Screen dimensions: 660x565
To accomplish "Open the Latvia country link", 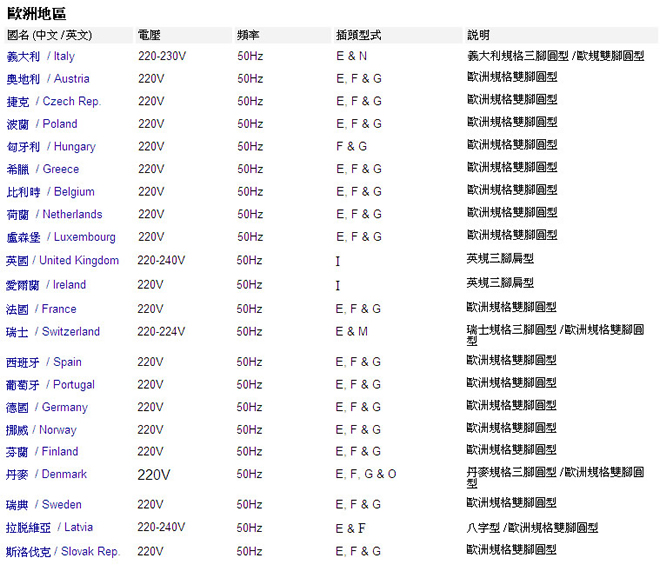I will [49, 528].
